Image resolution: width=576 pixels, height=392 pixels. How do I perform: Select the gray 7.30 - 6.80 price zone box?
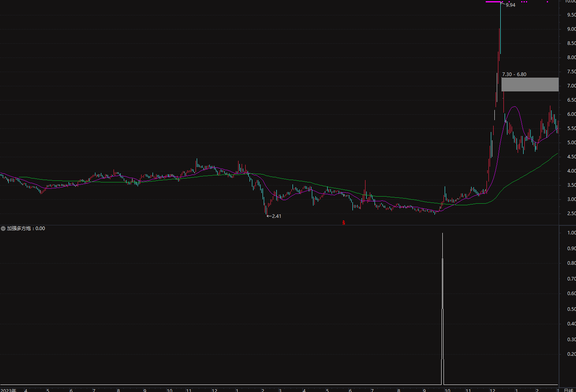[530, 84]
